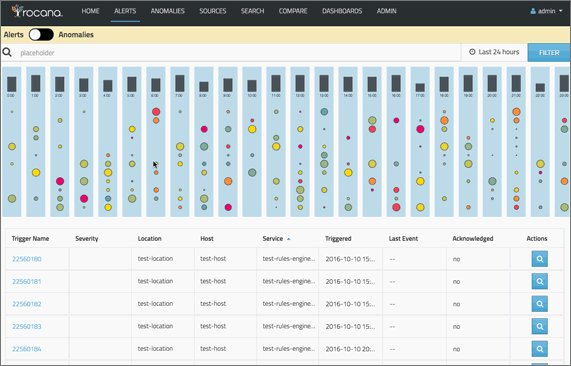This screenshot has width=571, height=366.
Task: Click the magenta bubble in the 3:00 column
Action: pos(84,198)
